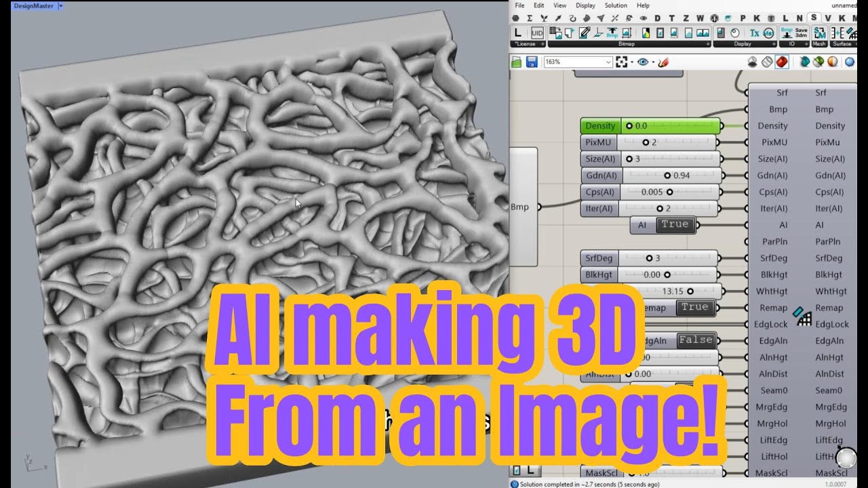
Task: Expand the Display panel plus button
Action: coord(773,44)
